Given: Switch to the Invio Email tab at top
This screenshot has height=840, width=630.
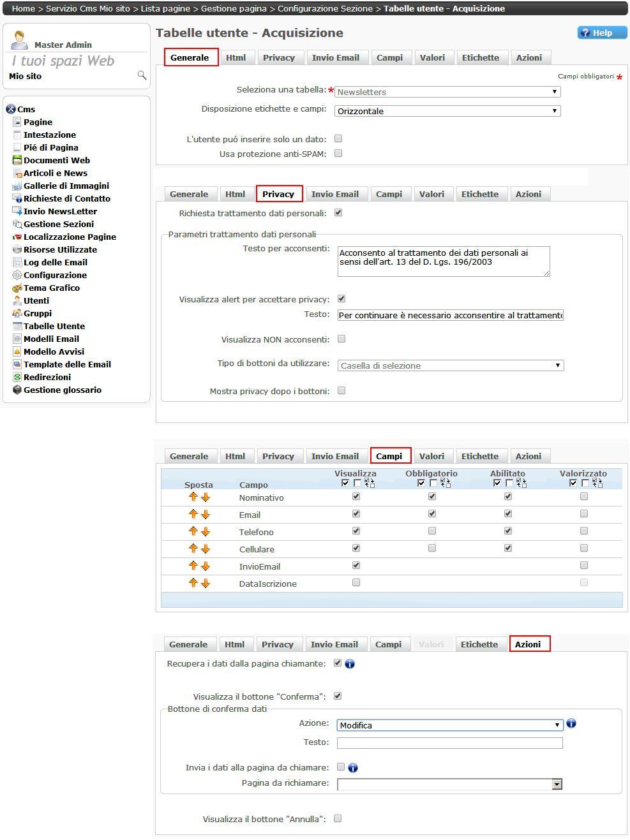Looking at the screenshot, I should 335,57.
